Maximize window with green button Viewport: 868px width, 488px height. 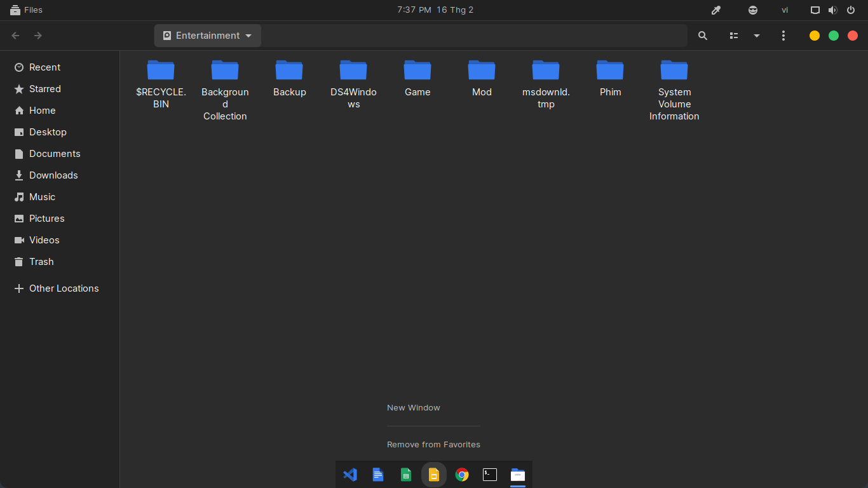point(834,36)
